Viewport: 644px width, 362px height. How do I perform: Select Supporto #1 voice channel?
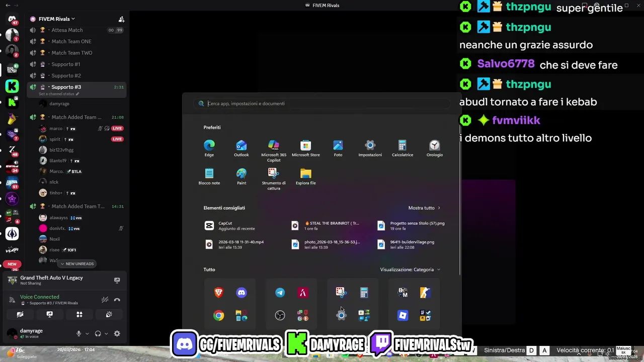click(x=76, y=64)
